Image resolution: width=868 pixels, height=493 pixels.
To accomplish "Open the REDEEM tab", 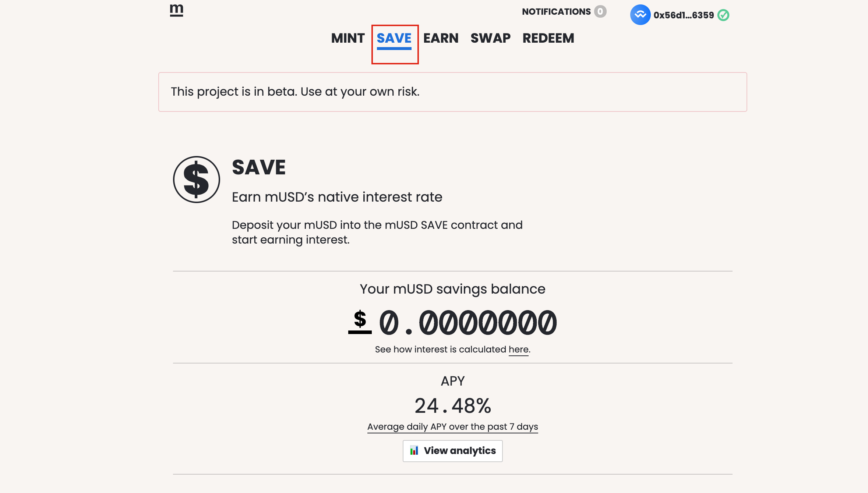I will click(548, 38).
